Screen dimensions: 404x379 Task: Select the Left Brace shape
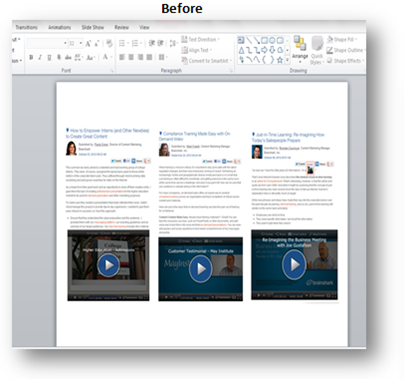(264, 60)
